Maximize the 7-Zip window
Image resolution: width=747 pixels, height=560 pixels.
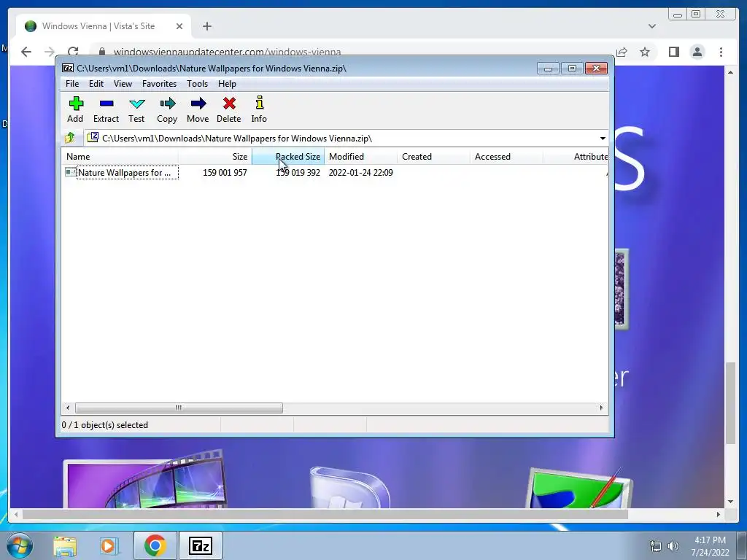point(572,69)
